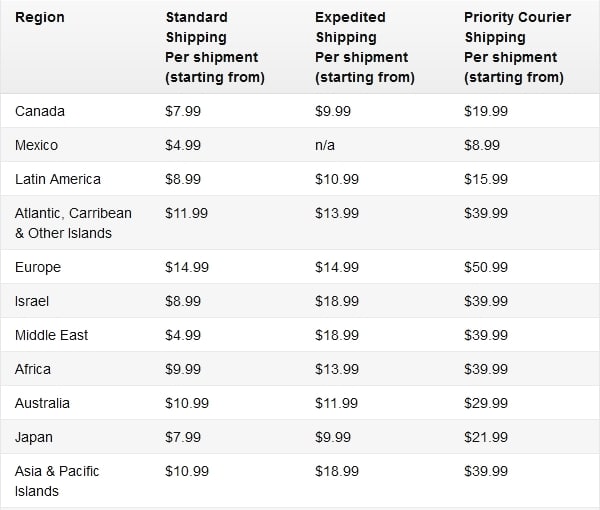600x510 pixels.
Task: Click Latin America's $10.99 expedited price
Action: coord(337,179)
